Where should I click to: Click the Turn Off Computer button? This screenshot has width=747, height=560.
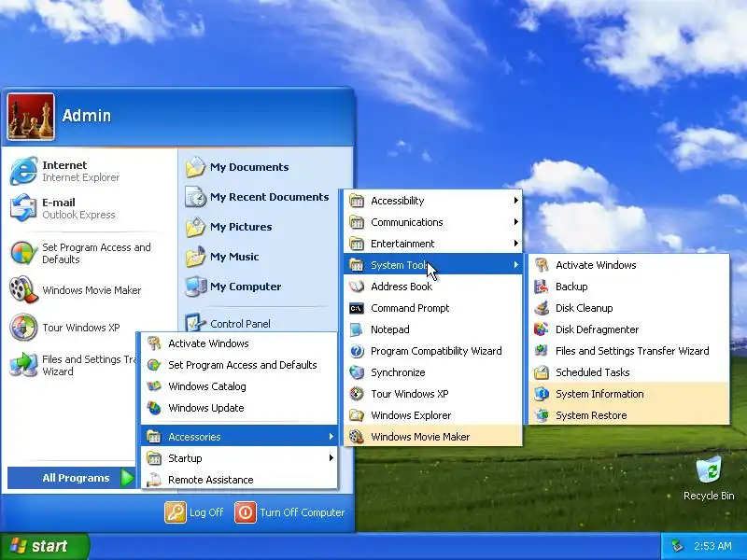[289, 512]
